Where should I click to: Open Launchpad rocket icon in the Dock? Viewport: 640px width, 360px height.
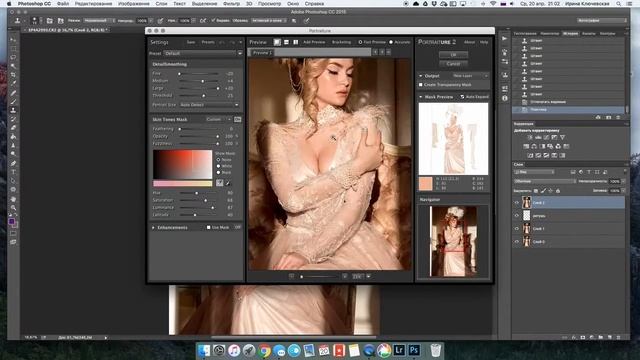[249, 350]
